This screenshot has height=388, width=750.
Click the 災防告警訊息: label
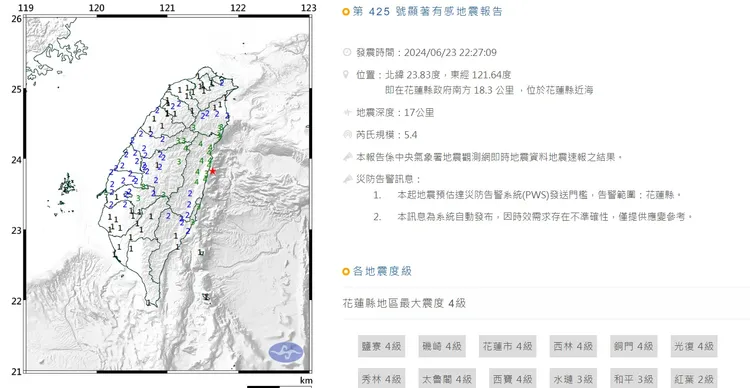tap(388, 179)
